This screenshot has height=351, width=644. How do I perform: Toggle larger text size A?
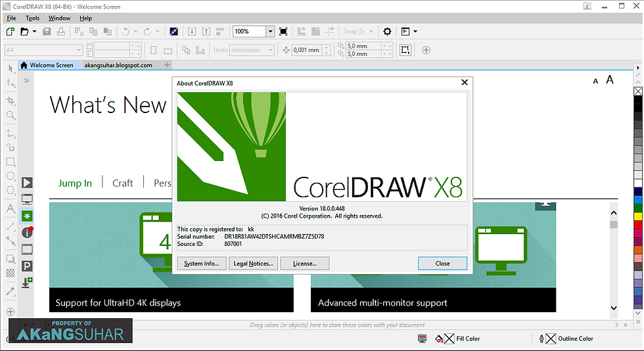pos(610,80)
